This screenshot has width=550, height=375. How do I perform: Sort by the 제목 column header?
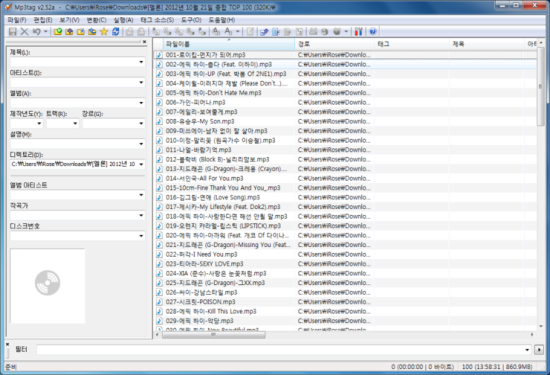487,44
